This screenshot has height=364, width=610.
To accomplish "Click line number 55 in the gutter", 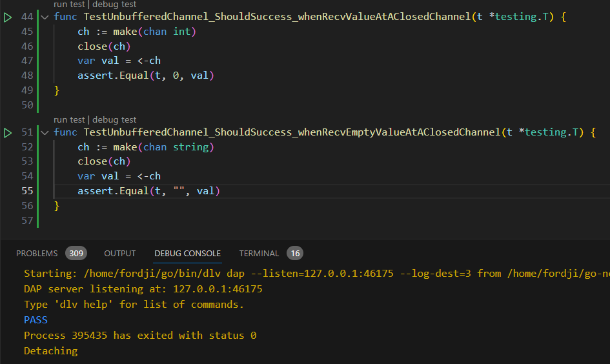I will click(x=26, y=191).
